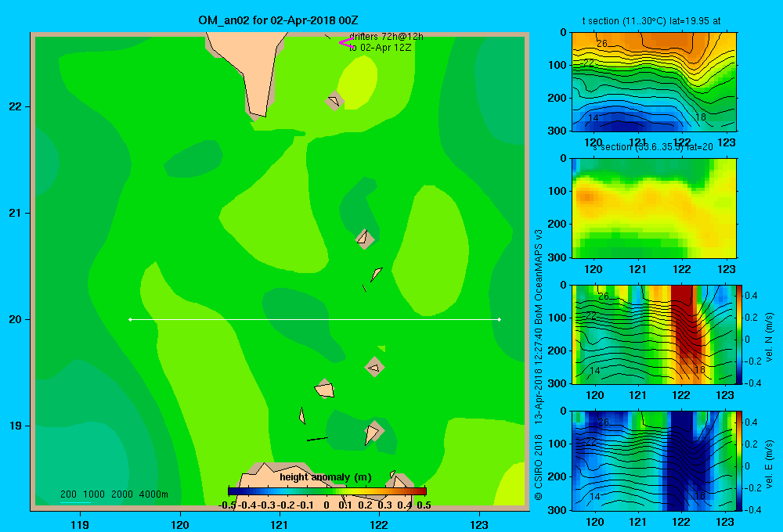
Task: Click the dark red core in vel. N section
Action: tap(685, 319)
